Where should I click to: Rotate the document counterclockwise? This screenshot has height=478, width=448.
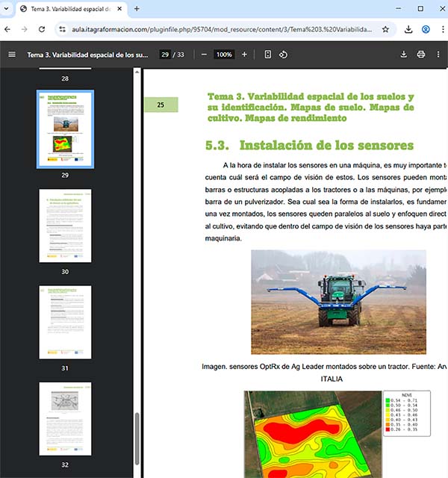click(x=284, y=55)
